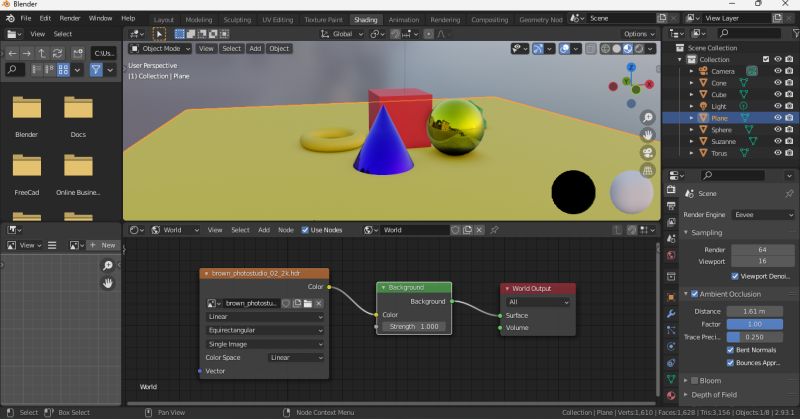Open the Equirectangular projection dropdown
The image size is (800, 419).
[265, 330]
